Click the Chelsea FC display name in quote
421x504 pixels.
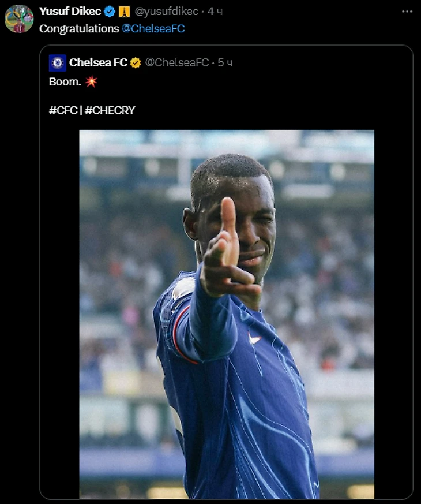click(98, 62)
